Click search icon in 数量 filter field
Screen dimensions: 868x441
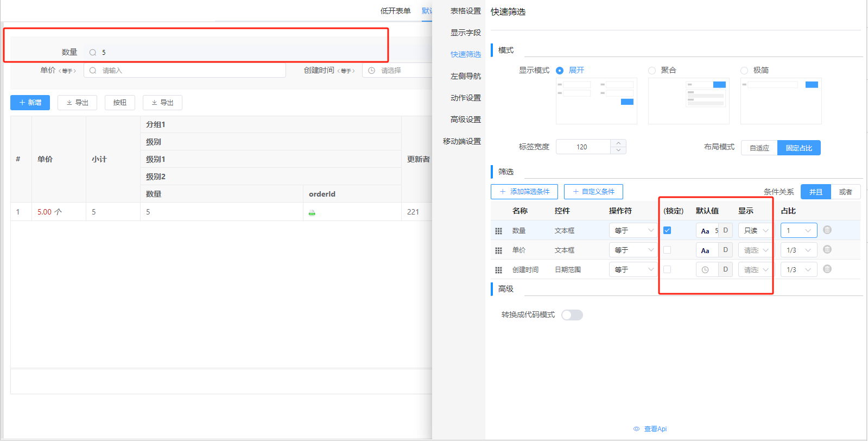[x=93, y=53]
